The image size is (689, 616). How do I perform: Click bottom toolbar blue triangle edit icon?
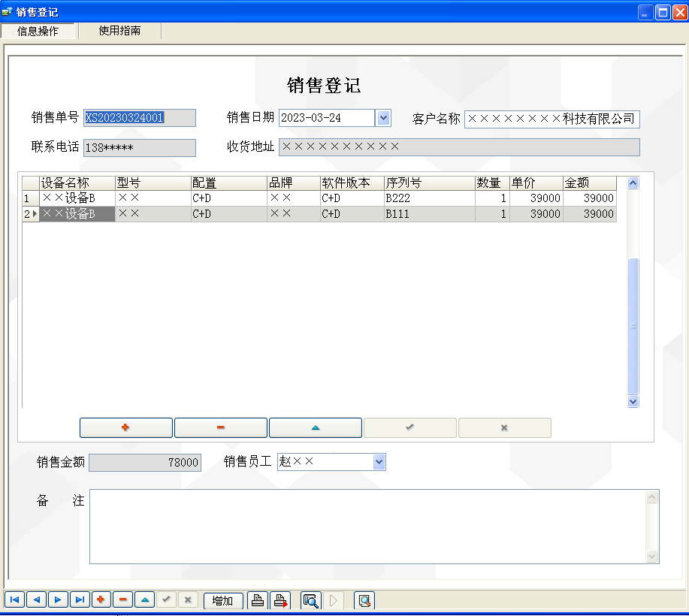[x=145, y=599]
